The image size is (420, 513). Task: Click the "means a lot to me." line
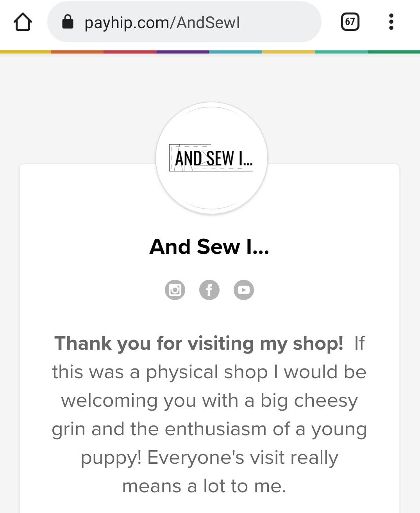[204, 486]
